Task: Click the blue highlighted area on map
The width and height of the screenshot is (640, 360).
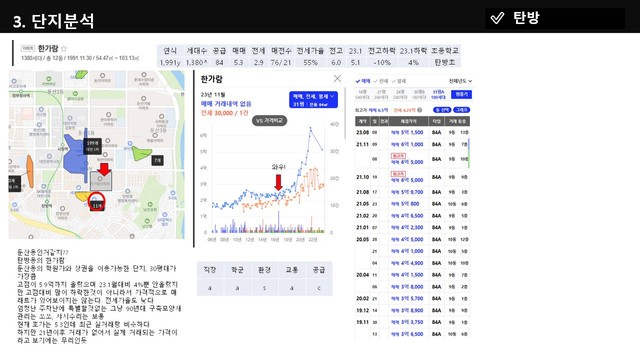Action: [x=75, y=157]
